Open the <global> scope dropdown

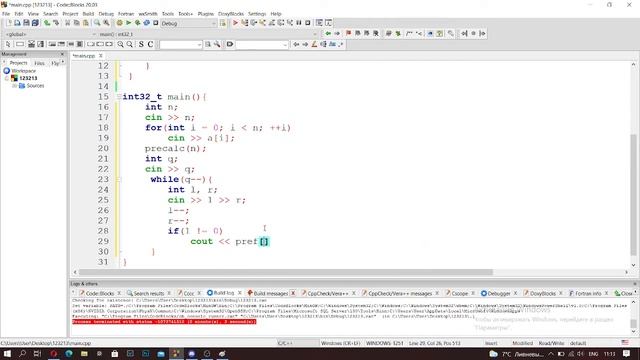(x=50, y=34)
